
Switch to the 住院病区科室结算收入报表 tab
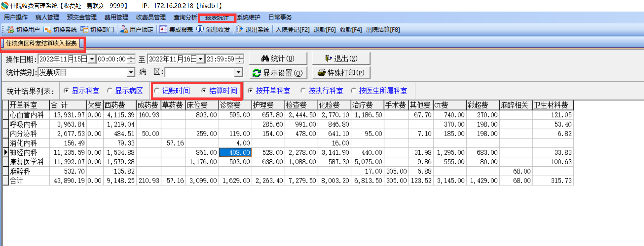coord(41,43)
